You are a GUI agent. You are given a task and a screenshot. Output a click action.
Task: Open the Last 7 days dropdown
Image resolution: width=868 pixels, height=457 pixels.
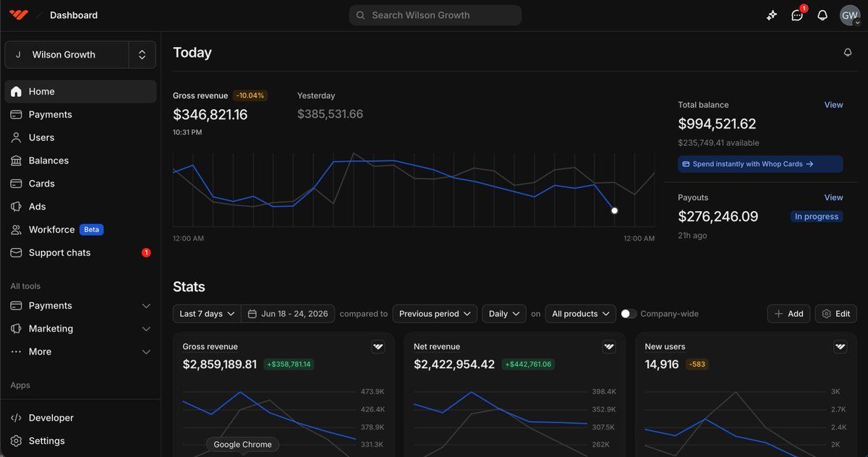[207, 314]
